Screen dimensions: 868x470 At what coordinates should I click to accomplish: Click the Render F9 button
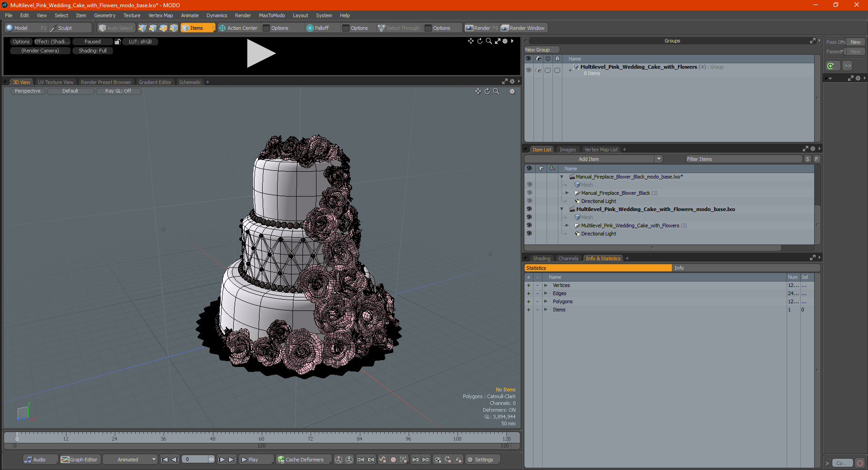pyautogui.click(x=482, y=28)
